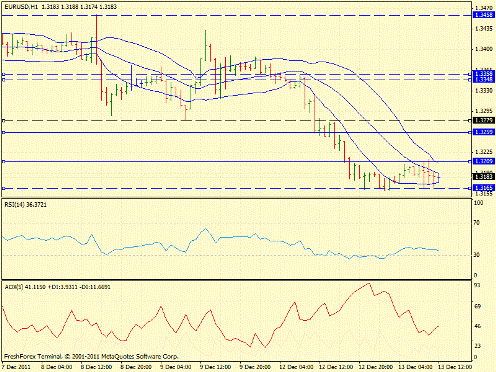Click the 9 Dec 04:00 time label
This screenshot has height=372, width=496.
[176, 367]
